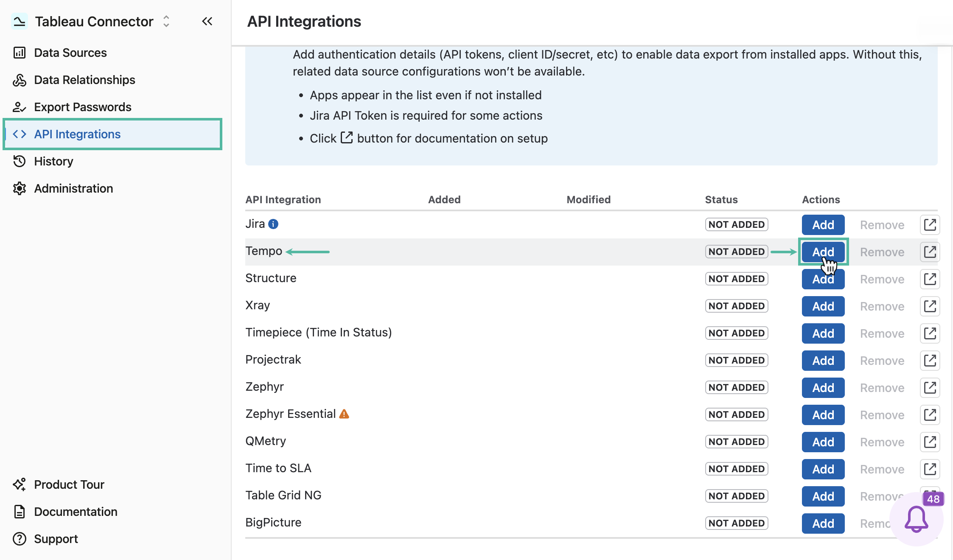The width and height of the screenshot is (953, 560).
Task: Open Data Relationships in sidebar
Action: pyautogui.click(x=84, y=80)
